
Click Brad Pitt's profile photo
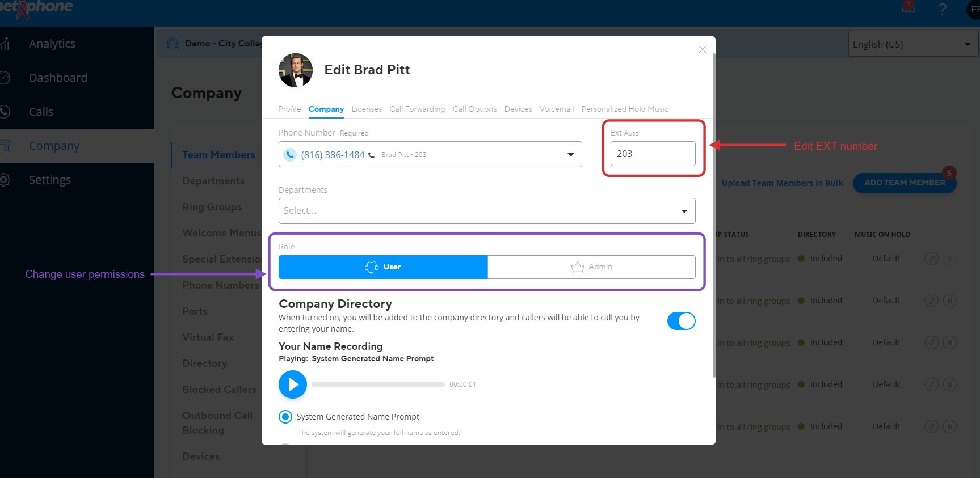(296, 70)
